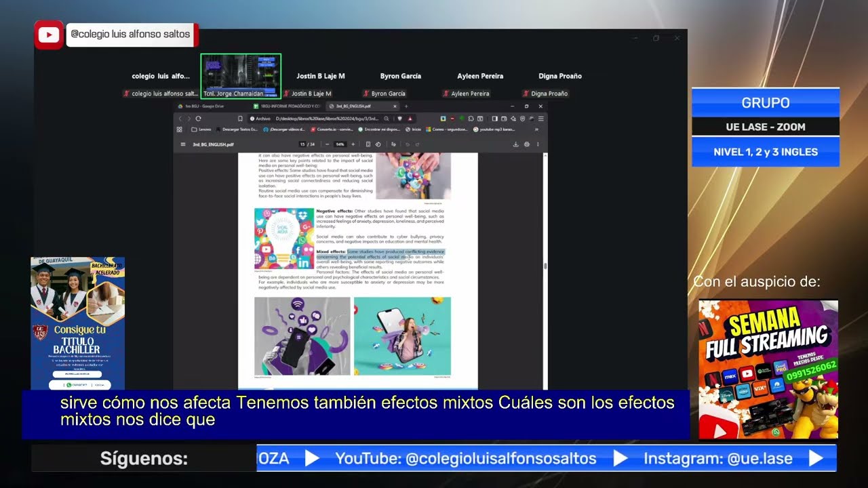The width and height of the screenshot is (868, 488).
Task: Close the 3rd_BG_ENGLISH.pdf tab
Action: [395, 106]
